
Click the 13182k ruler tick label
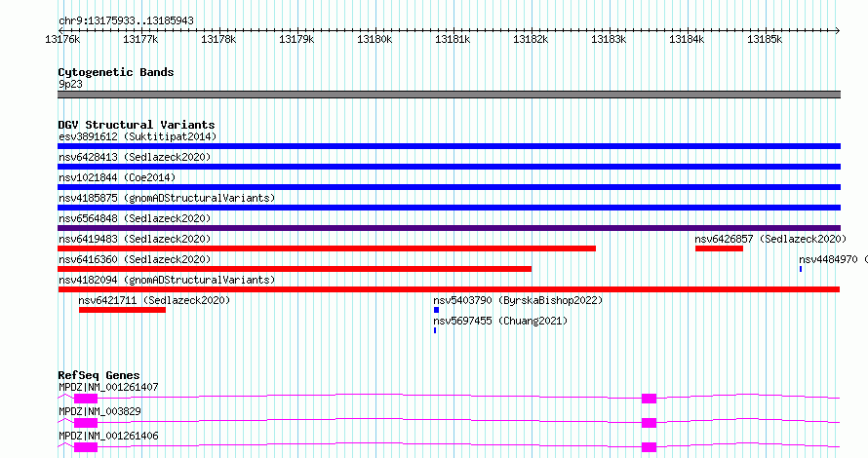point(531,39)
